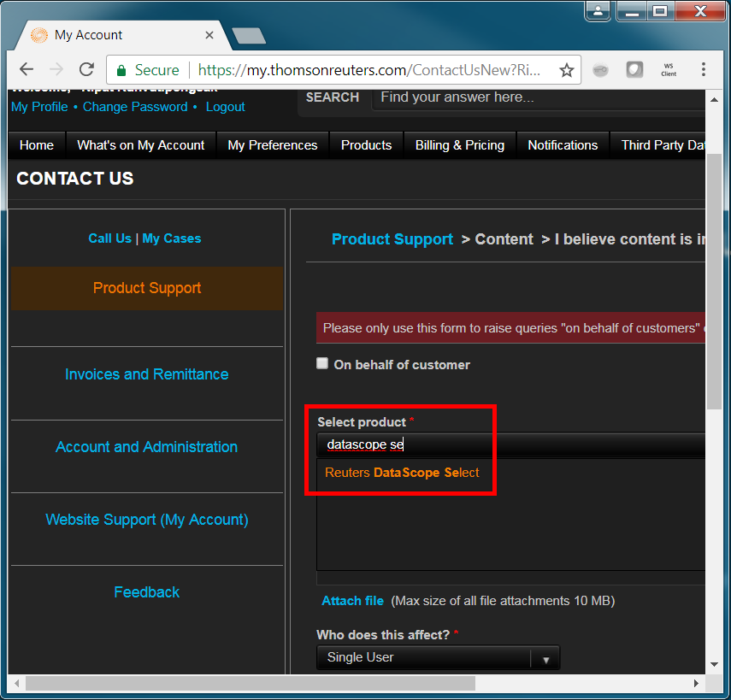Open the Who does this affect dropdown
This screenshot has height=700, width=731.
(x=438, y=657)
